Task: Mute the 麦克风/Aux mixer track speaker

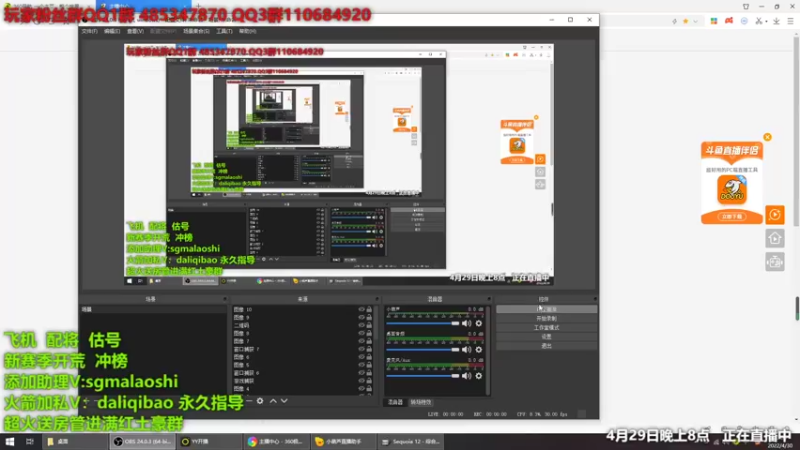Action: click(x=466, y=376)
